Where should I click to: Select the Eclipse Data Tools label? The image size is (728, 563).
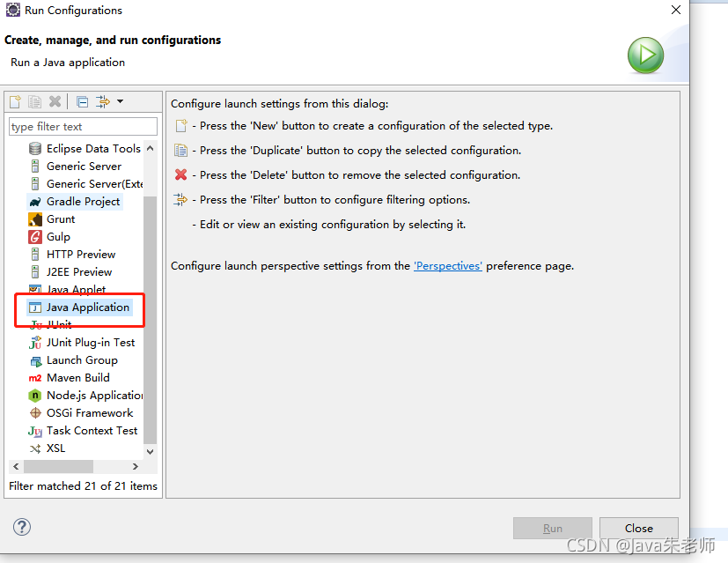(93, 149)
